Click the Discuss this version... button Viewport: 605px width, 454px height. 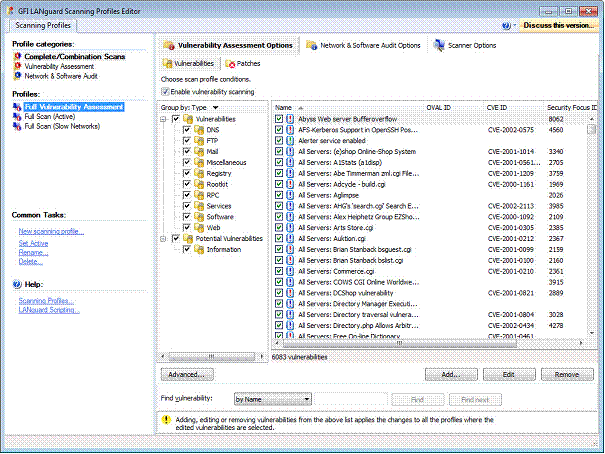[x=558, y=25]
